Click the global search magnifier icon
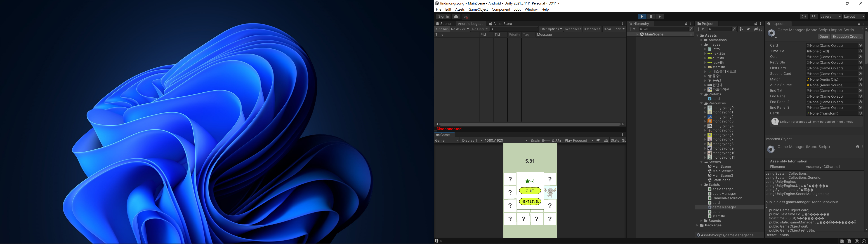The image size is (868, 244). point(814,16)
